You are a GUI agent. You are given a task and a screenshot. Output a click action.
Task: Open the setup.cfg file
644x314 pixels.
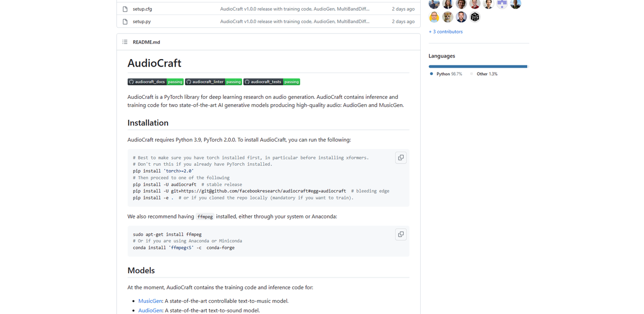tap(142, 9)
